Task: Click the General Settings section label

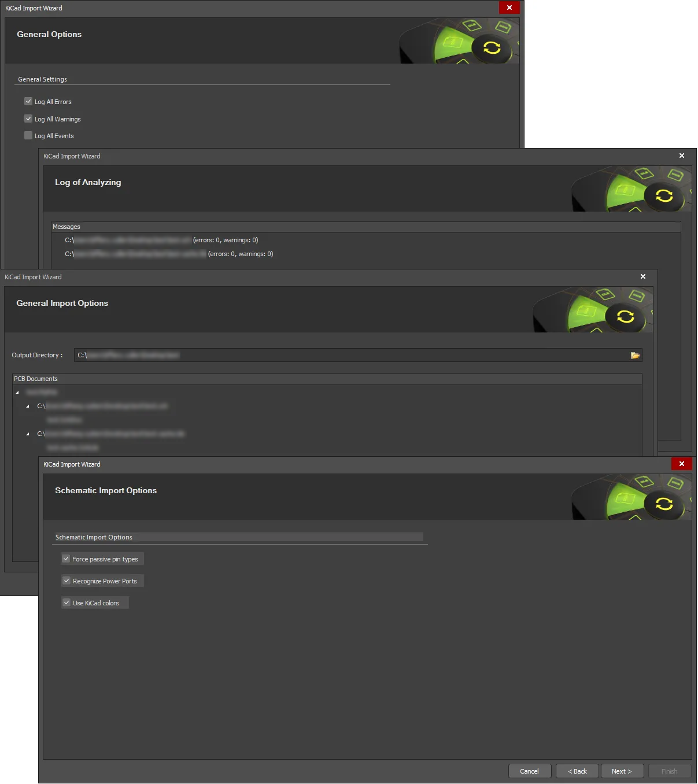Action: pyautogui.click(x=43, y=79)
